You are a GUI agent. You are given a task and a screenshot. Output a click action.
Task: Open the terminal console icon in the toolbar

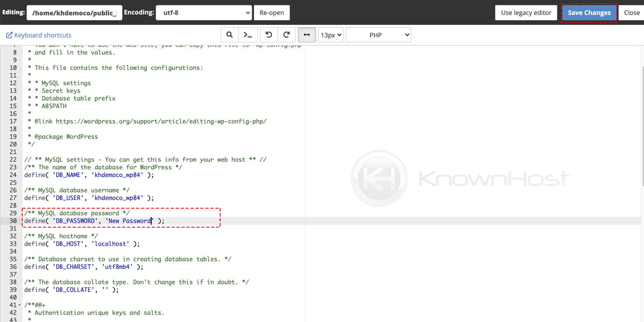(248, 35)
